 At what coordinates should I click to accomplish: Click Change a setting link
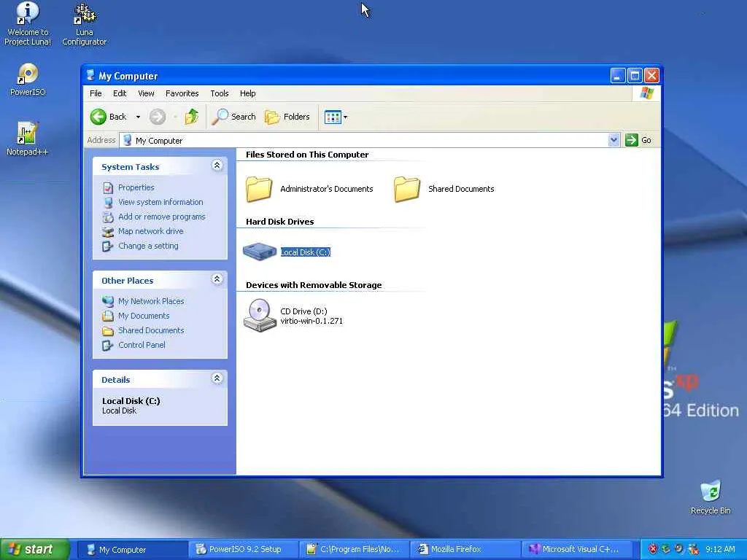pyautogui.click(x=148, y=246)
